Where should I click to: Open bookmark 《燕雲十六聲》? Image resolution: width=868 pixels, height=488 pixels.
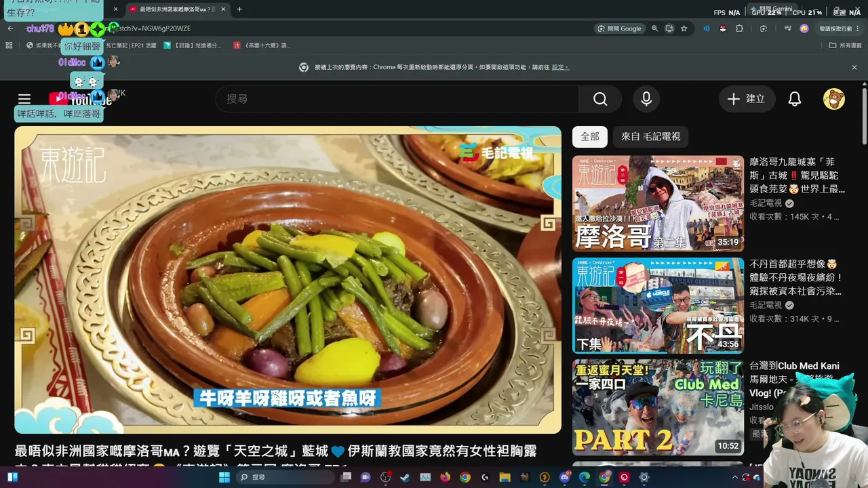tap(262, 45)
